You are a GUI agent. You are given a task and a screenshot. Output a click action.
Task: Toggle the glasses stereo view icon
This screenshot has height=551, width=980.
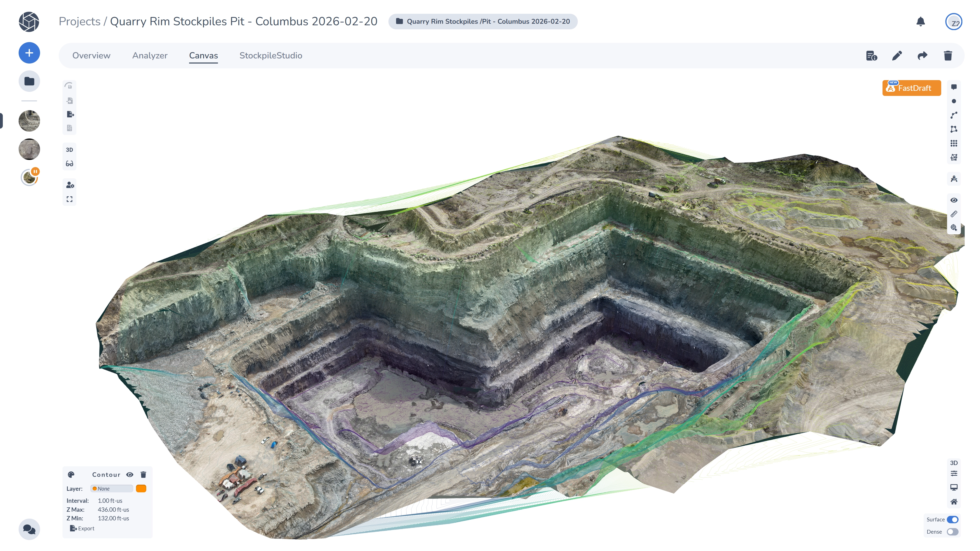(69, 164)
